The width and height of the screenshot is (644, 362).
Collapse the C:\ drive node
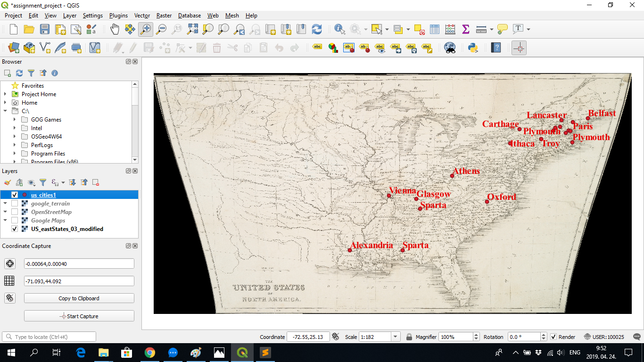click(x=5, y=111)
